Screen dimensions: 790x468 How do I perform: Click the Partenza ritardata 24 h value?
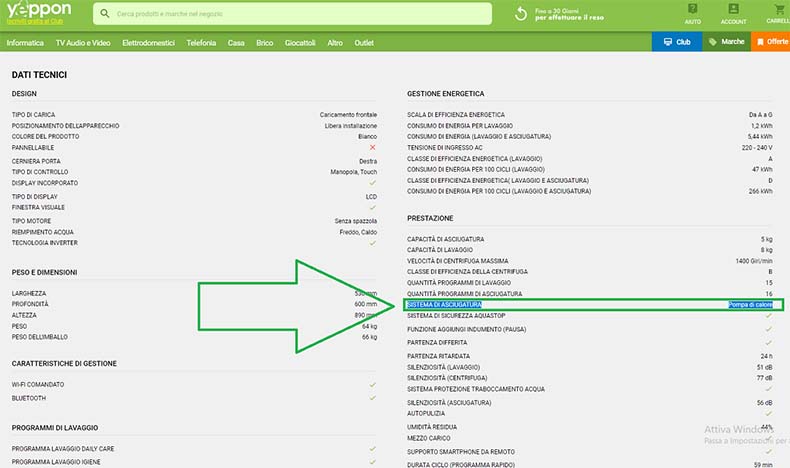pos(766,356)
